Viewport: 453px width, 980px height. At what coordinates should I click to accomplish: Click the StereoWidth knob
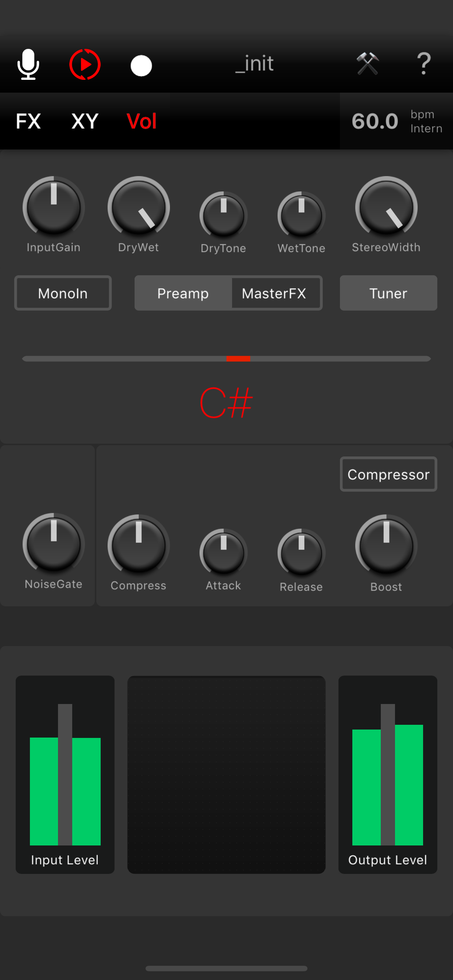click(x=386, y=207)
